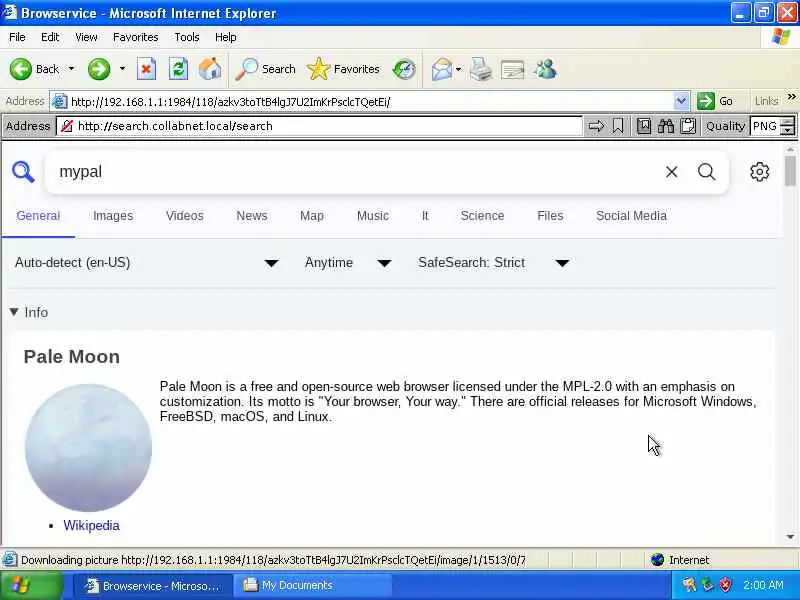Open SafeSearch: Strict dropdown
The image size is (800, 600).
493,263
